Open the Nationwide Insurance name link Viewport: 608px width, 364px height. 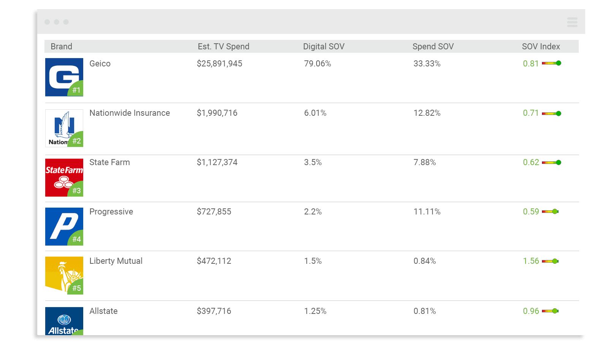point(130,113)
